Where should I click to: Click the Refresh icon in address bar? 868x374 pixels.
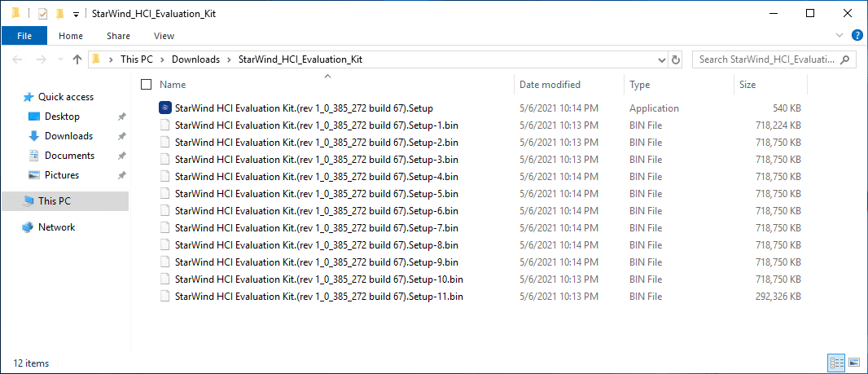(x=676, y=59)
